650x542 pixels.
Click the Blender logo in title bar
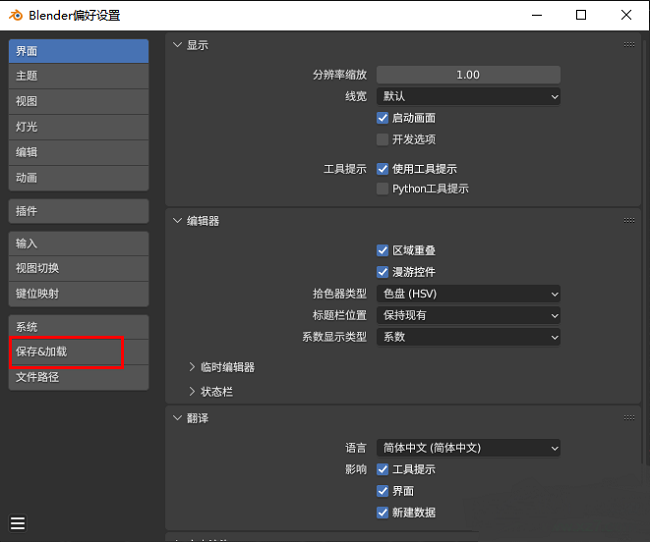pos(16,15)
